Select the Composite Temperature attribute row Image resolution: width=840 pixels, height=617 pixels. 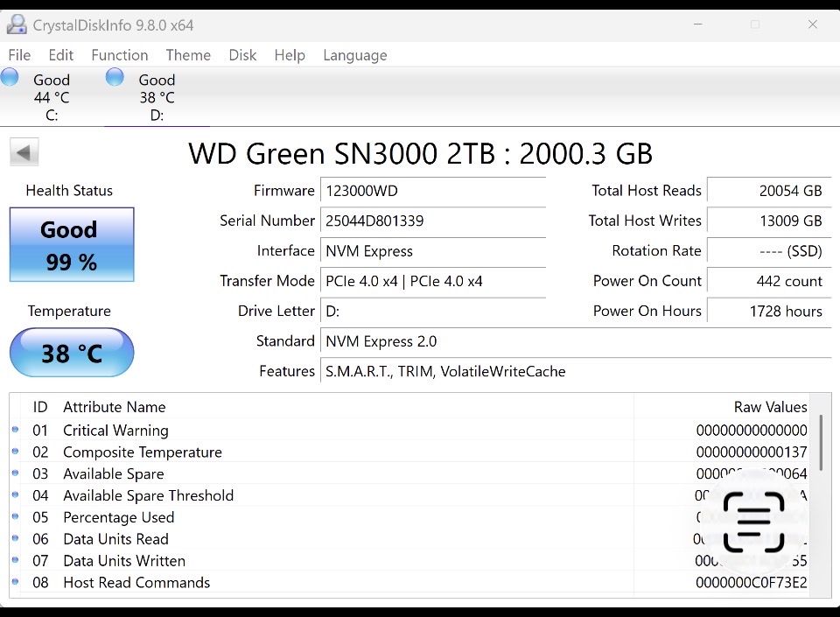coord(143,452)
